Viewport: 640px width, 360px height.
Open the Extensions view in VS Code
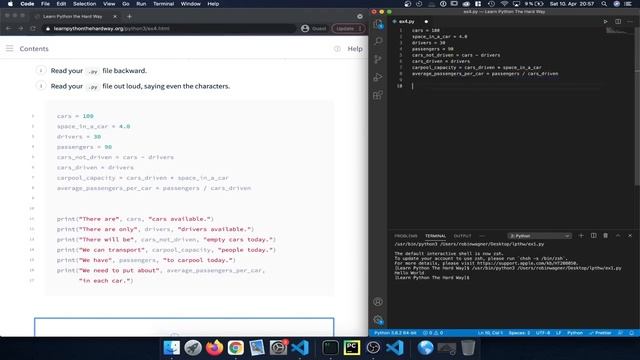(x=378, y=95)
